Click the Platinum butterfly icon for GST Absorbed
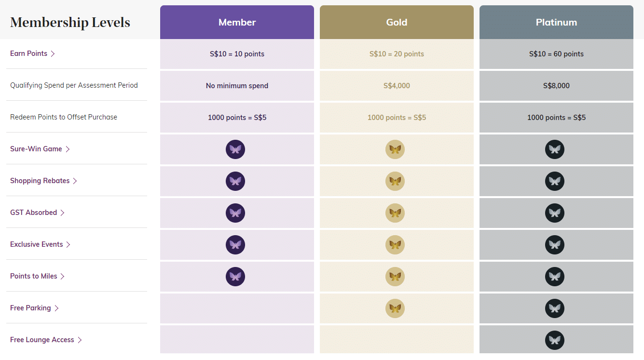Image resolution: width=644 pixels, height=360 pixels. tap(555, 213)
